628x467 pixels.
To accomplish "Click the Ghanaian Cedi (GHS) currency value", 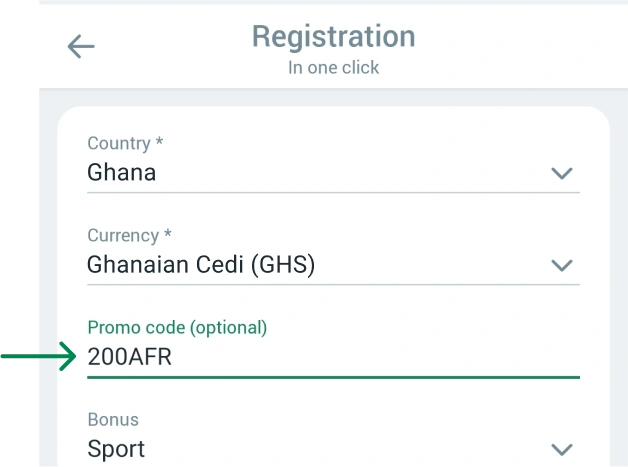I will click(x=201, y=265).
